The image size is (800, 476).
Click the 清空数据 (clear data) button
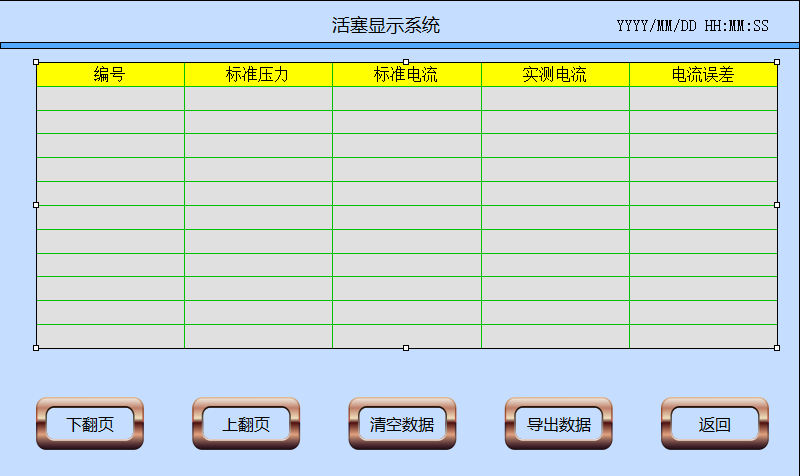(x=402, y=424)
